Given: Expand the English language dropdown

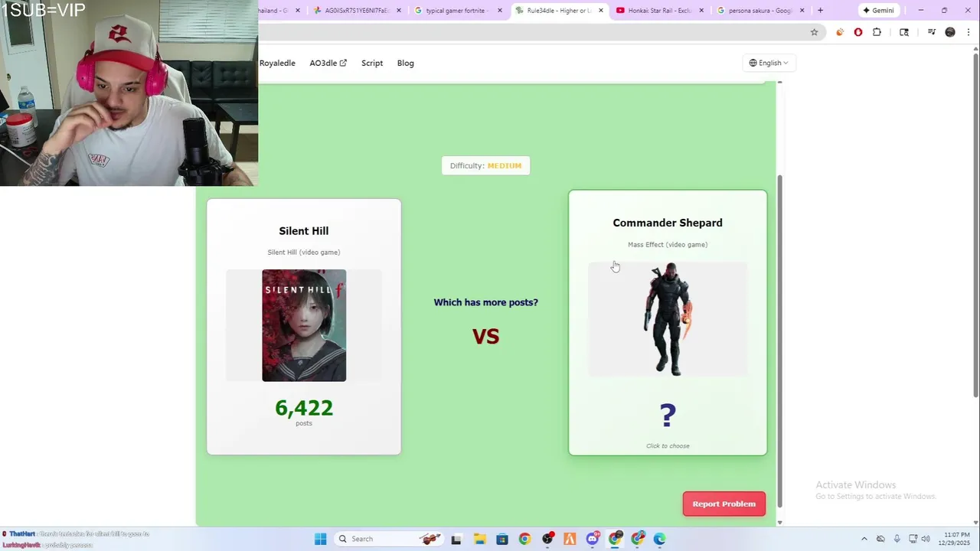Looking at the screenshot, I should [x=769, y=63].
